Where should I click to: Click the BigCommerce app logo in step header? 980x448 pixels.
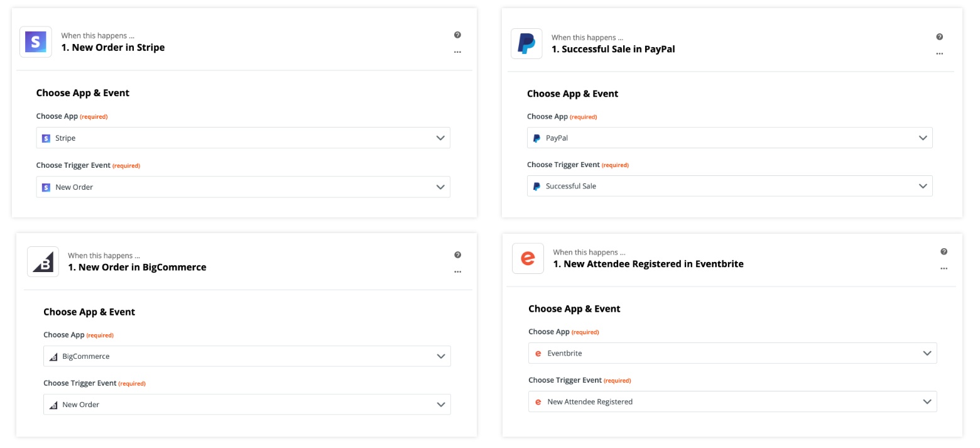pyautogui.click(x=43, y=261)
